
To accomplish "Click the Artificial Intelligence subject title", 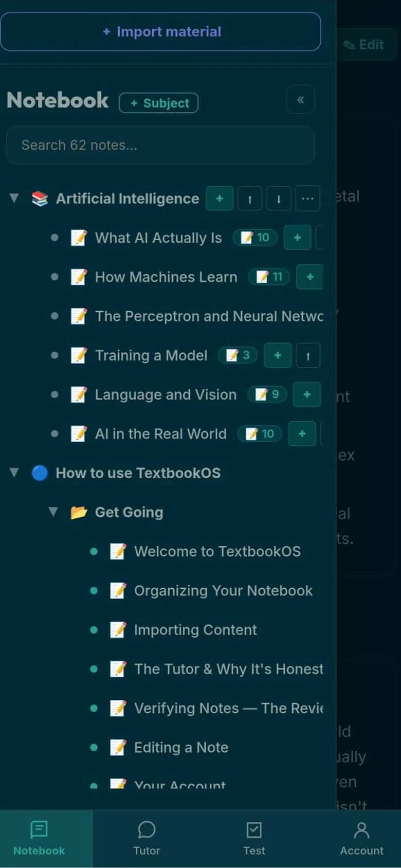I will (127, 198).
